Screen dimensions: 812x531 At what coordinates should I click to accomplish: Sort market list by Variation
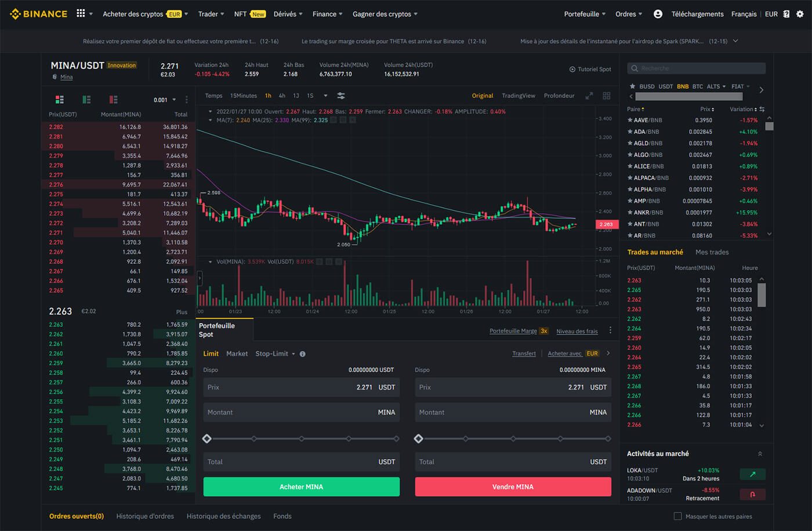(743, 109)
